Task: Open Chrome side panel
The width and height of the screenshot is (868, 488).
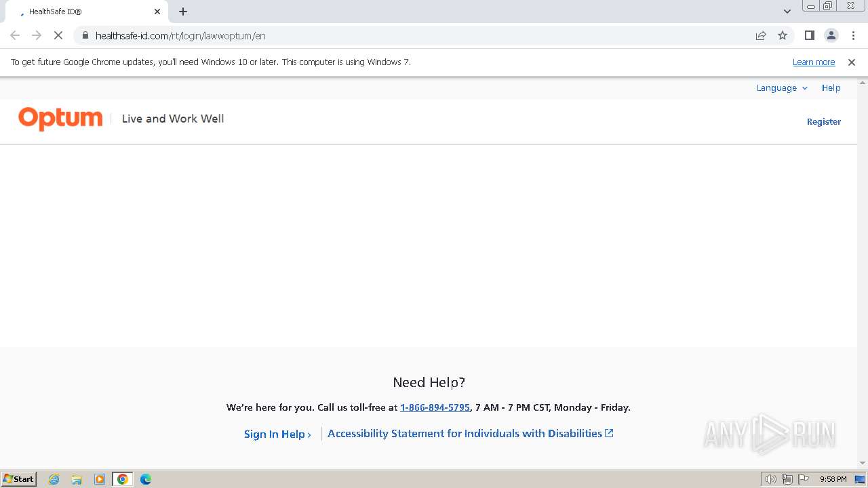Action: pos(809,35)
